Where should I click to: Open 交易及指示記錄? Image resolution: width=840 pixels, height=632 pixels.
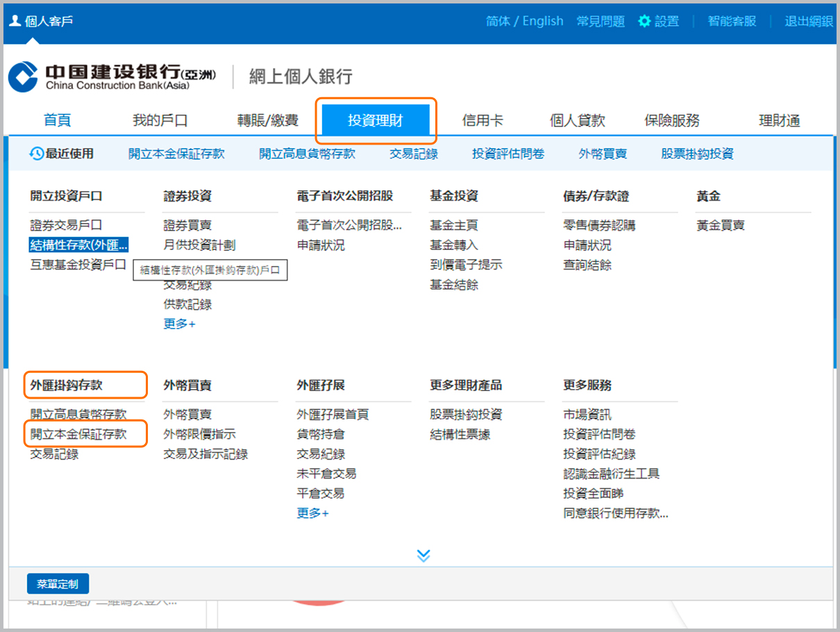click(x=205, y=454)
